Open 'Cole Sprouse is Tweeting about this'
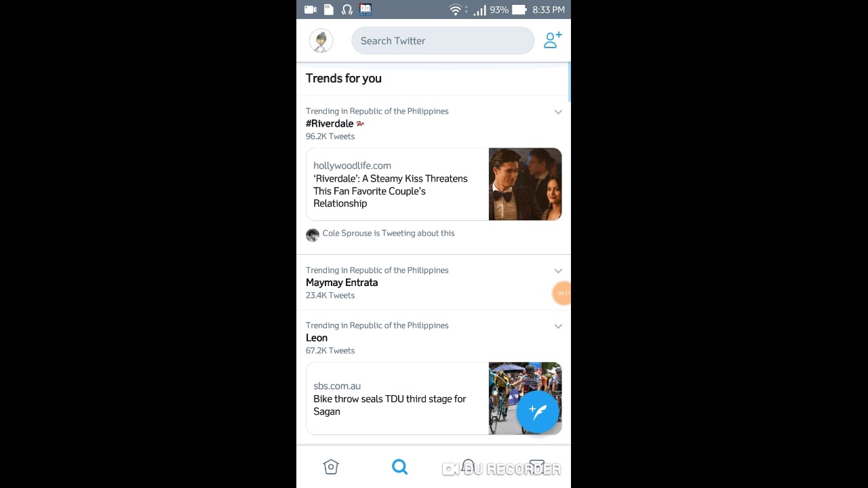This screenshot has width=868, height=488. click(389, 233)
